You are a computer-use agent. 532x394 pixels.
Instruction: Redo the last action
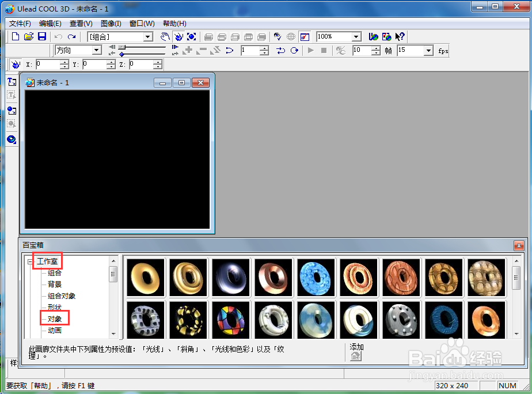[x=71, y=37]
